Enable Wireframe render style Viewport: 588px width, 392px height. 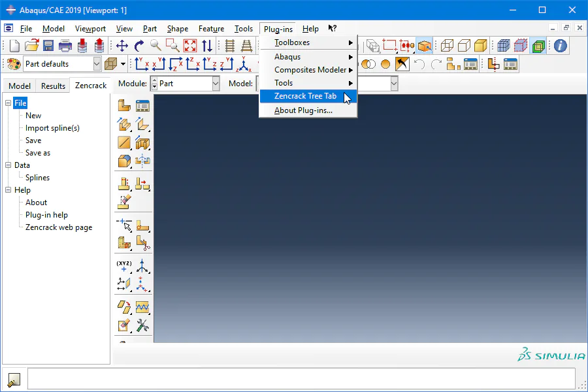click(447, 46)
